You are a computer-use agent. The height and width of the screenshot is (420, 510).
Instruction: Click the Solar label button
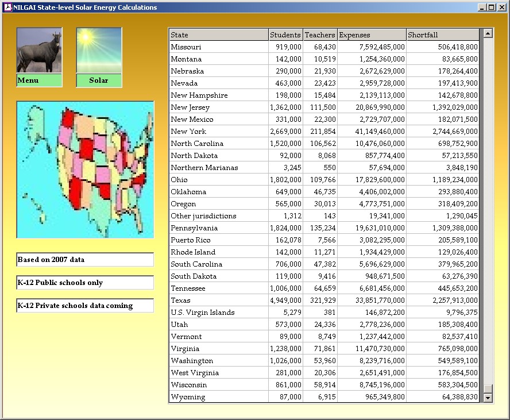(99, 80)
